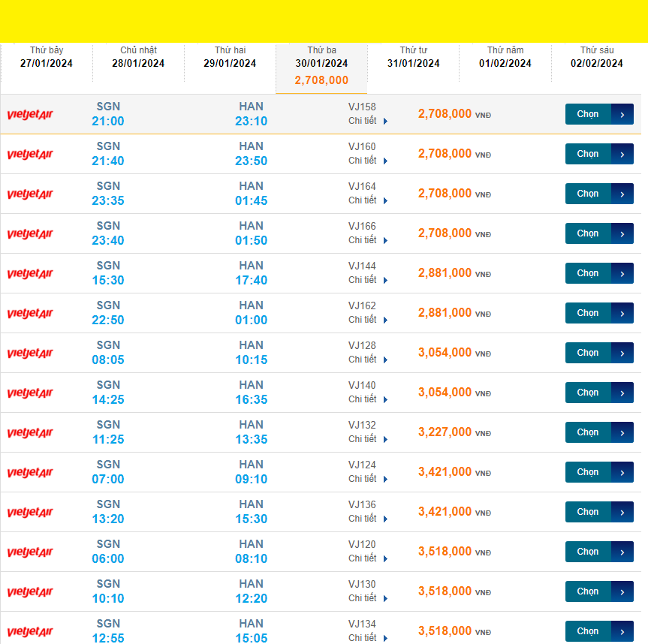Click the arrow icon beside Chọn for VJ136

coord(622,512)
